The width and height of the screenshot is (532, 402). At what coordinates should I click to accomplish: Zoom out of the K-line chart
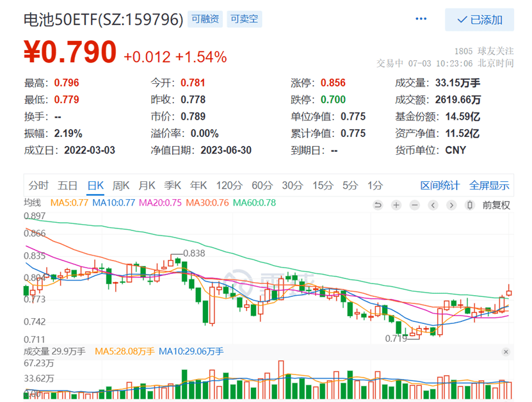(415, 205)
